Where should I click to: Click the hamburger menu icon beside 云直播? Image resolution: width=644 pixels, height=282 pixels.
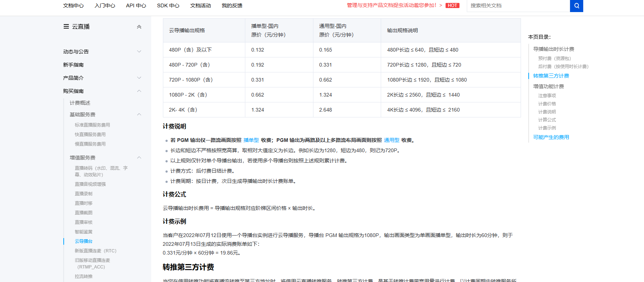click(x=66, y=26)
